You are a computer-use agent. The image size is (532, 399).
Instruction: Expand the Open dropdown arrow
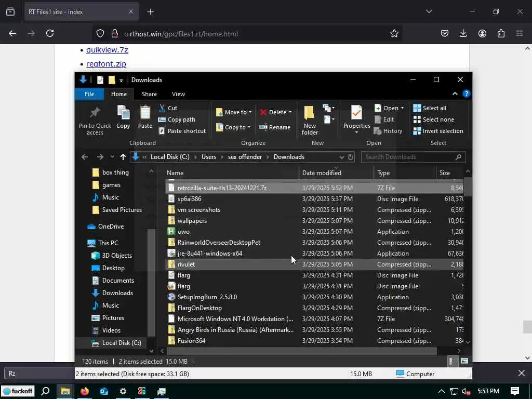click(x=403, y=108)
